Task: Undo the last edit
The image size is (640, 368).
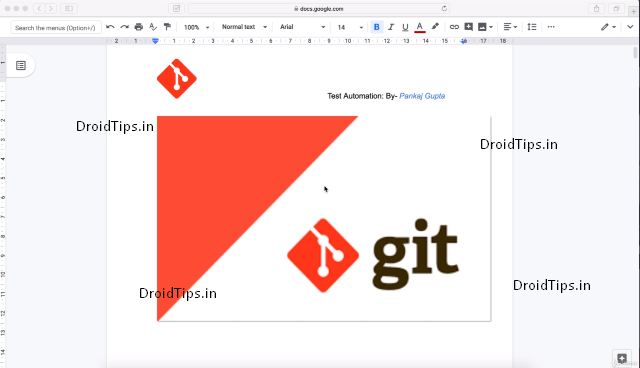Action: 110,27
